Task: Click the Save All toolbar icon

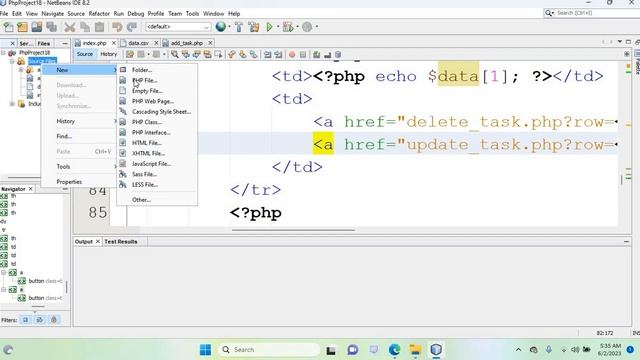Action: coord(51,27)
